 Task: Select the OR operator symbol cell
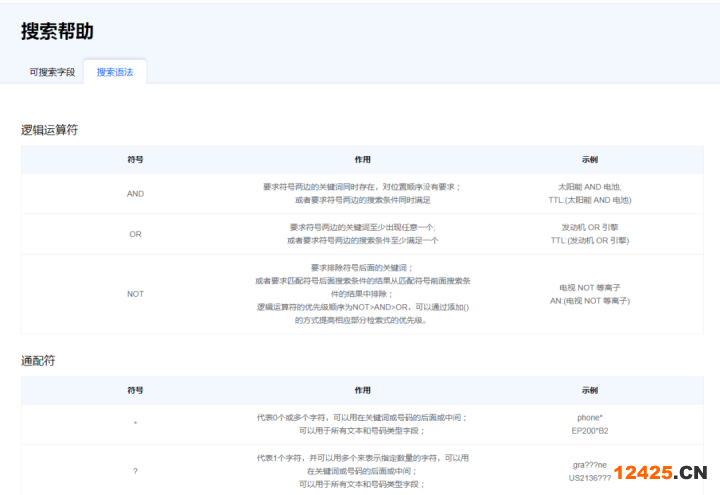(x=135, y=234)
